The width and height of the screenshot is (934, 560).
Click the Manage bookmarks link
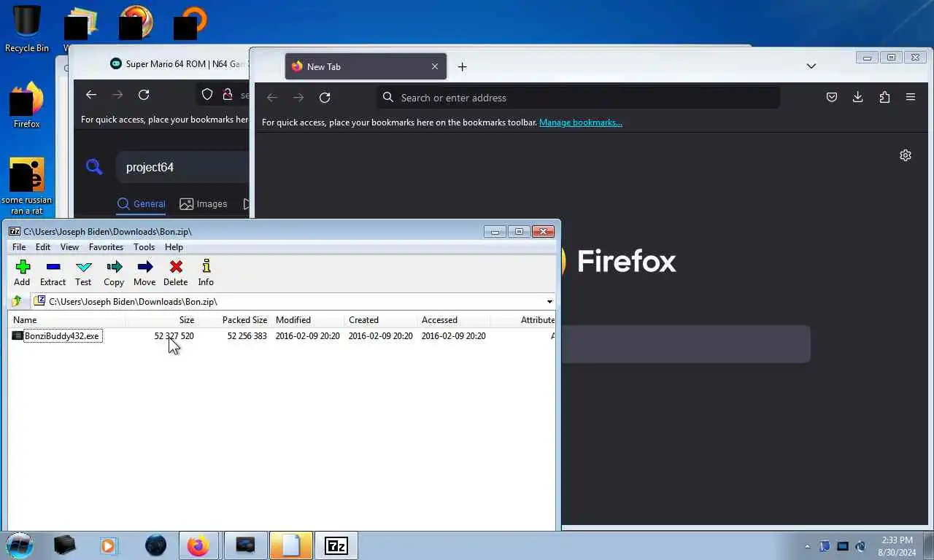tap(581, 122)
